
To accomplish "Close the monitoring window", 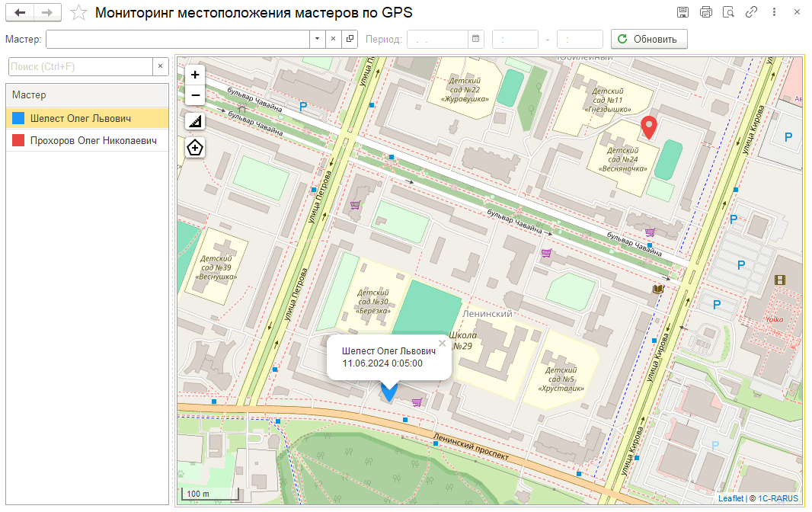I will click(797, 12).
